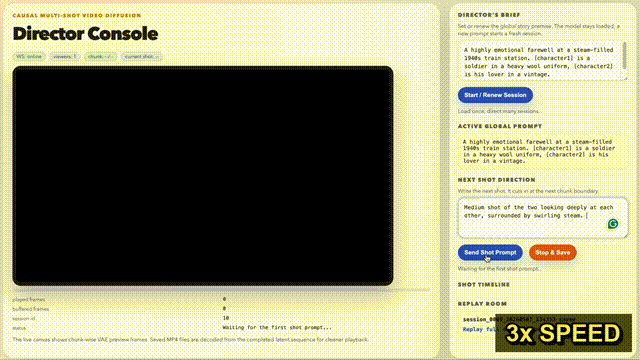
Task: Open the Replay full link
Action: (479, 329)
